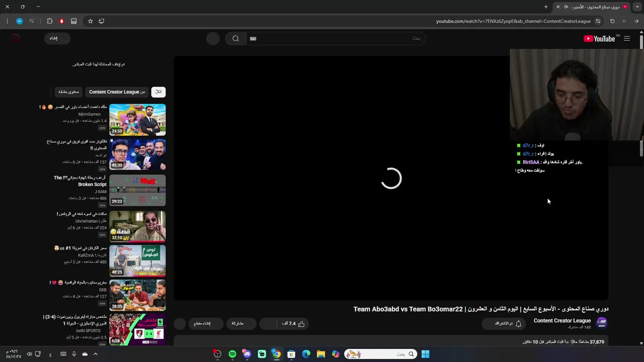
Task: Open the tab search dropdown arrow
Action: pyautogui.click(x=637, y=7)
